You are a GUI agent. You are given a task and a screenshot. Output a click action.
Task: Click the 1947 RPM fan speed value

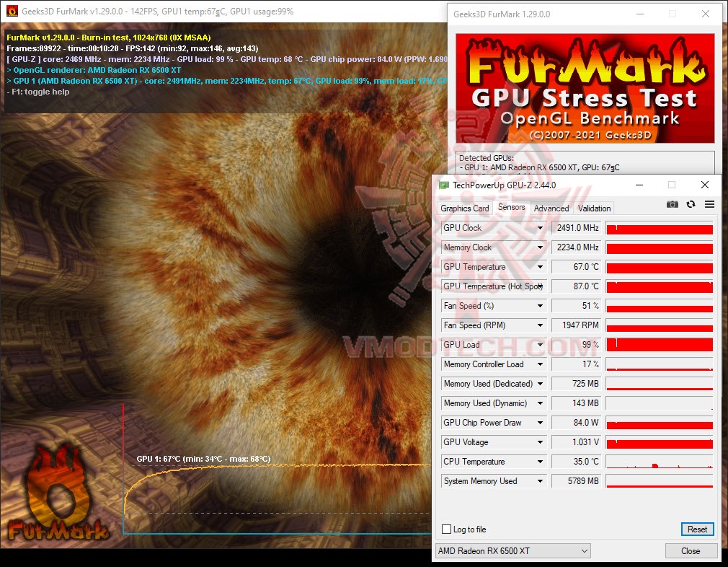pos(576,325)
